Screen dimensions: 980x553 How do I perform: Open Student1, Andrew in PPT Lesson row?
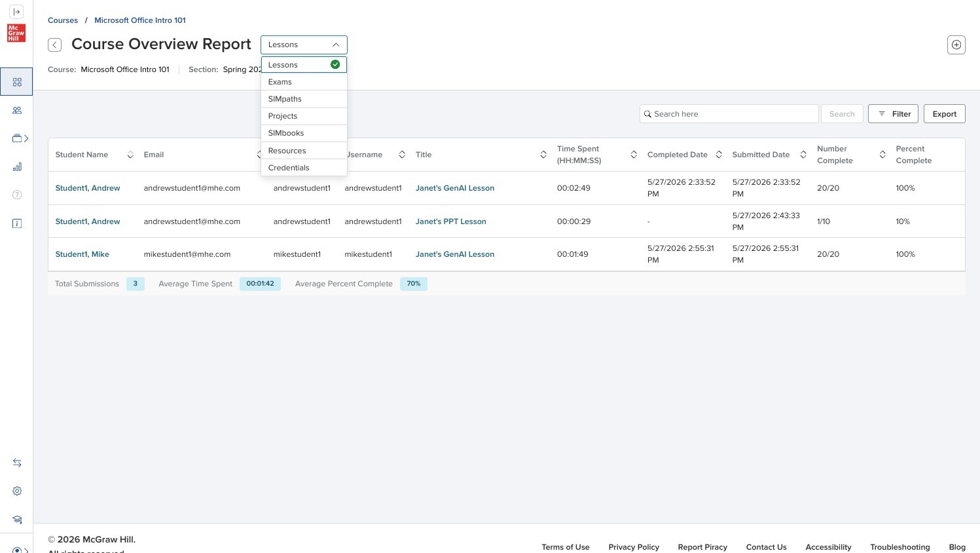coord(88,221)
